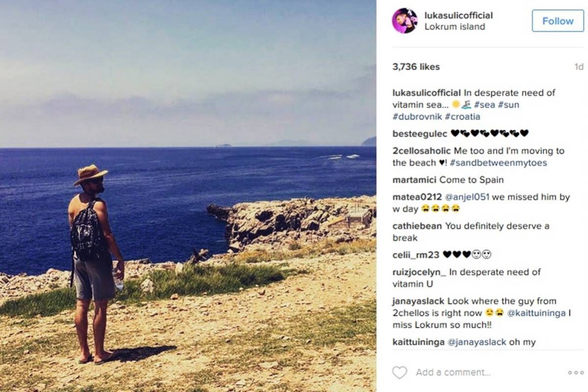
Task: Click the Follow button
Action: (x=558, y=21)
